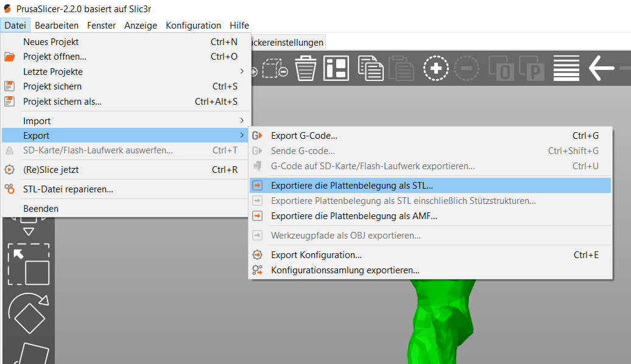Screen dimensions: 631x364
Task: Click the save icon beside Projekt sichern
Action: coord(10,86)
